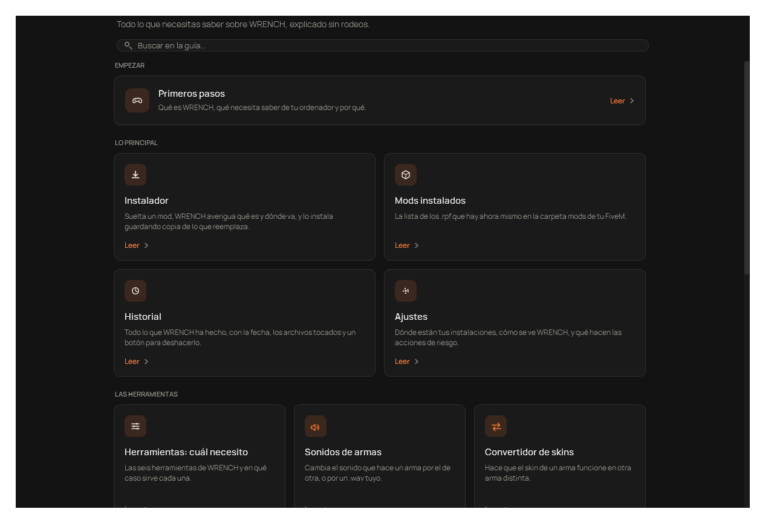
Task: Click the text "Cambia el sonido que hace un arma"
Action: [377, 473]
